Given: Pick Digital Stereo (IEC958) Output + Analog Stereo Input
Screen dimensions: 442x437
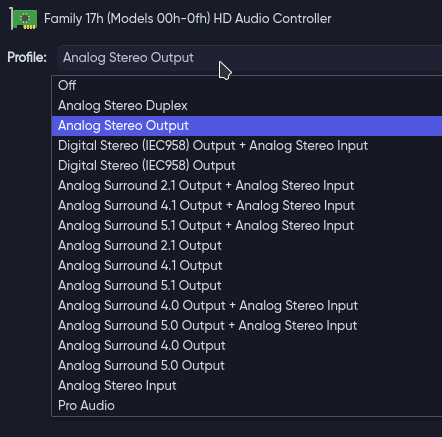Looking at the screenshot, I should pos(247,146).
